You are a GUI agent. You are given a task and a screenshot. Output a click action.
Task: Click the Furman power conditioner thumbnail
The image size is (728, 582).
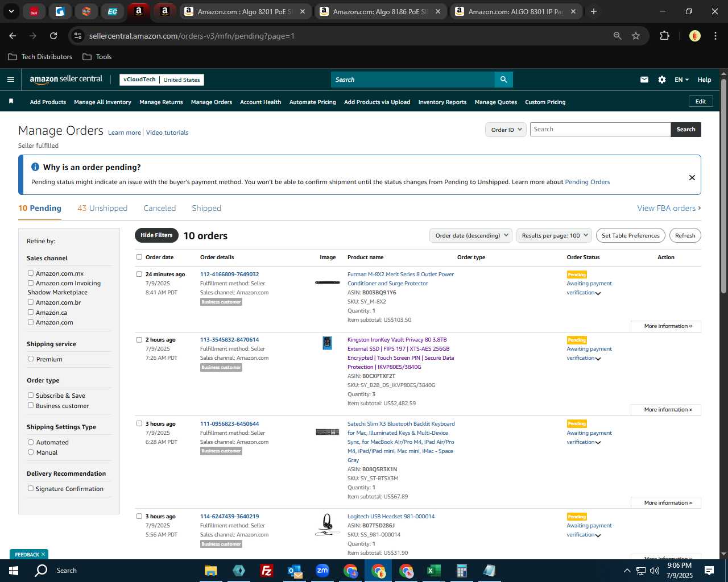(x=328, y=282)
